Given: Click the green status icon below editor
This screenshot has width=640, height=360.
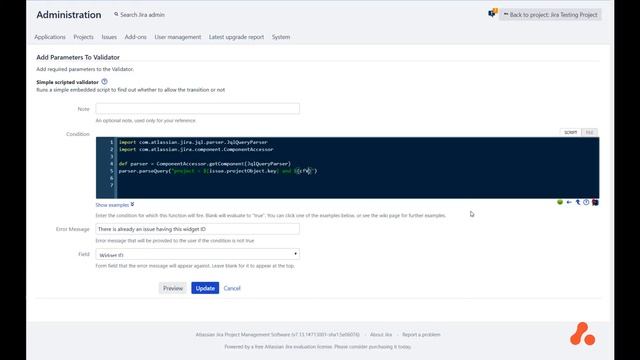Looking at the screenshot, I should [560, 202].
